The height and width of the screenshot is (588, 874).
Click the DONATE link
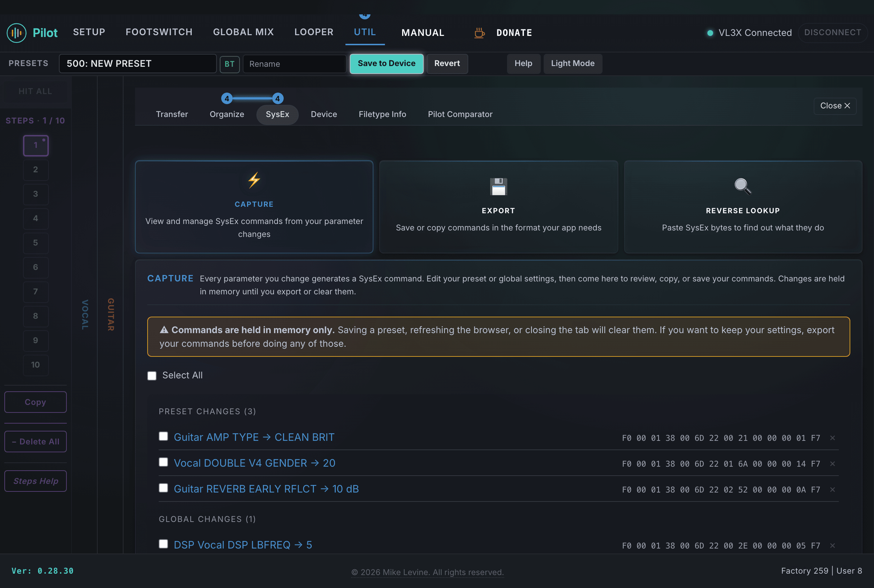pyautogui.click(x=514, y=33)
